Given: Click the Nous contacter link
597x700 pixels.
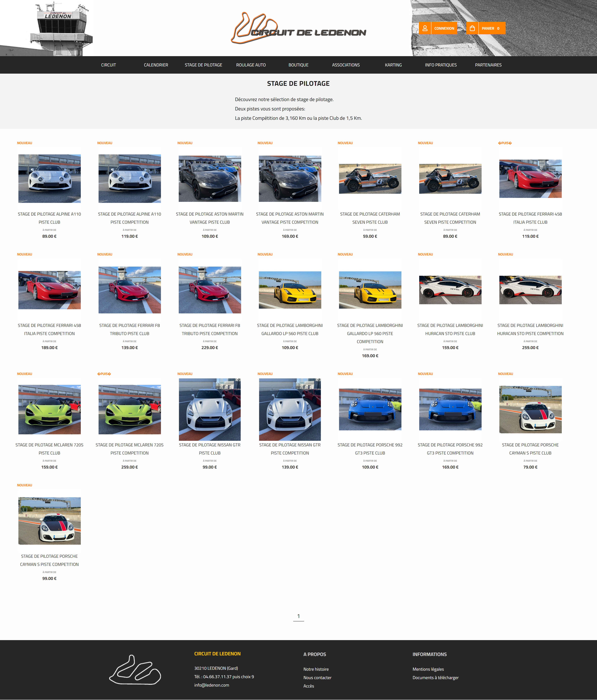Looking at the screenshot, I should pos(317,678).
